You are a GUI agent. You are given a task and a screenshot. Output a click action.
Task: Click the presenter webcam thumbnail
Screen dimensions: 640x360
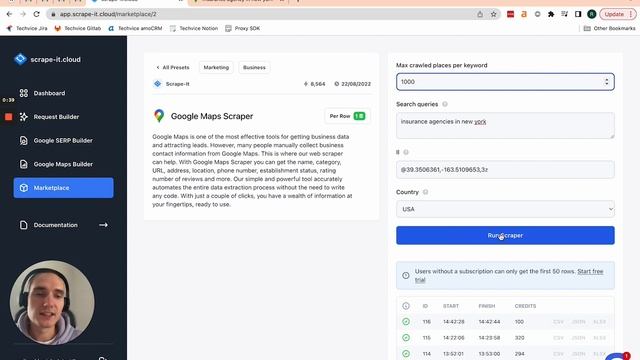[x=52, y=302]
